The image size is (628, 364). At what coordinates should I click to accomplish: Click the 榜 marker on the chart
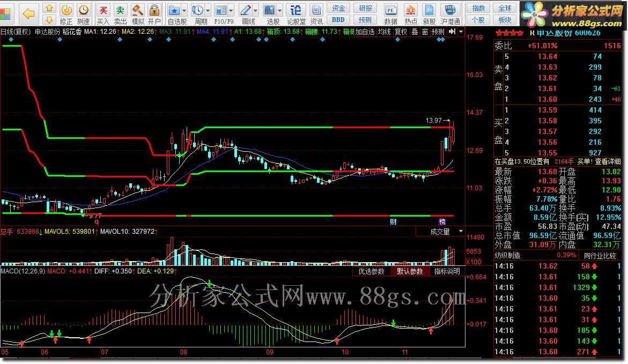pos(442,221)
